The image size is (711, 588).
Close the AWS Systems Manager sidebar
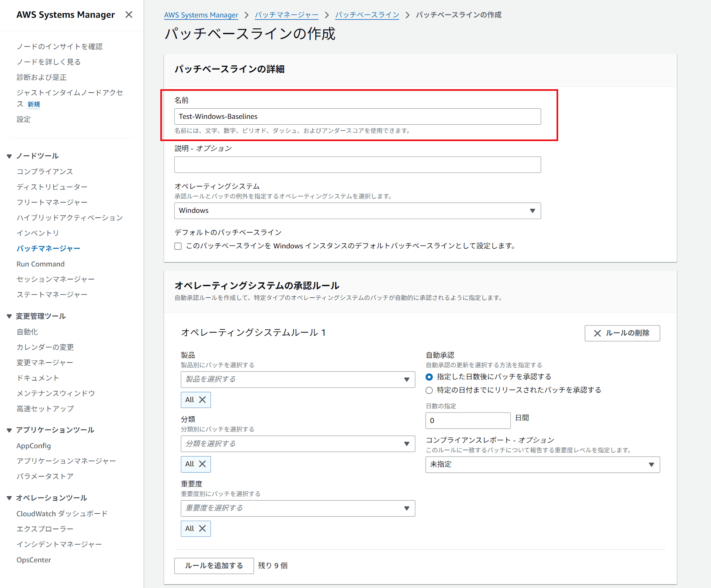click(x=129, y=15)
